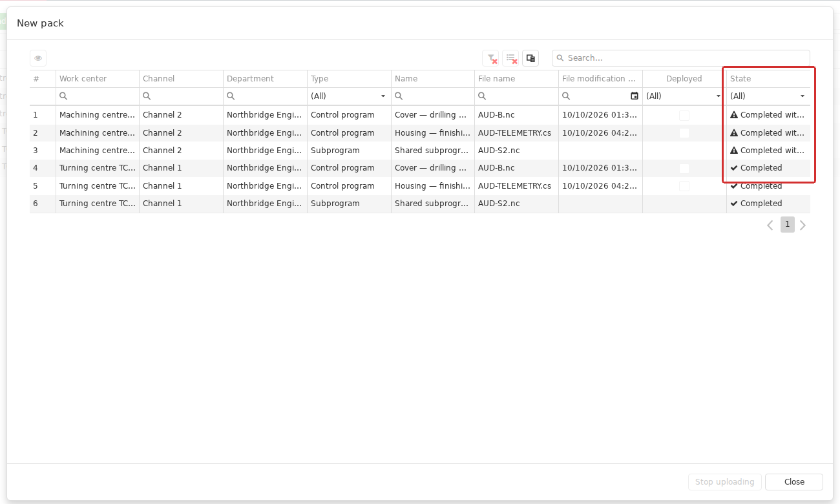Click the Subprogram type cell in row 6
The image size is (840, 504).
(x=349, y=204)
